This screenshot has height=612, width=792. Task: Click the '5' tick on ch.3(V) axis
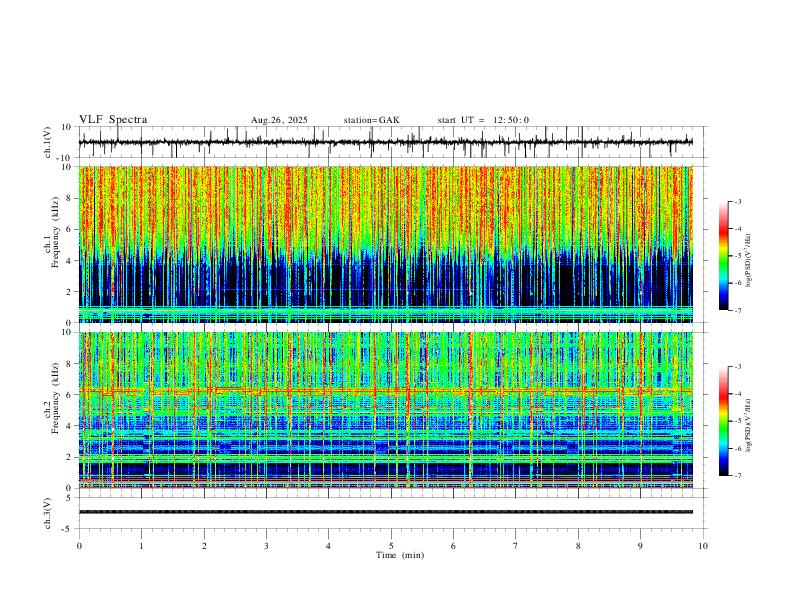pos(70,497)
